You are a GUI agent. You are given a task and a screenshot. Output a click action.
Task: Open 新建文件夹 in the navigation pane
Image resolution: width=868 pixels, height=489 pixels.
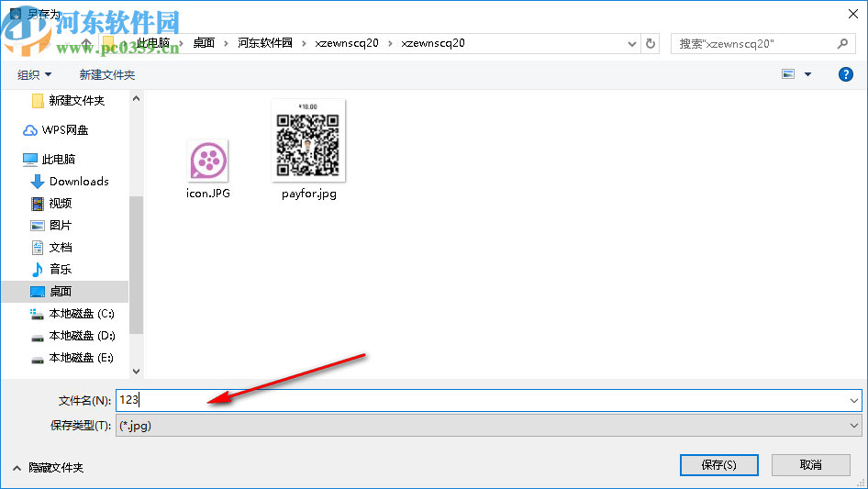coord(76,100)
